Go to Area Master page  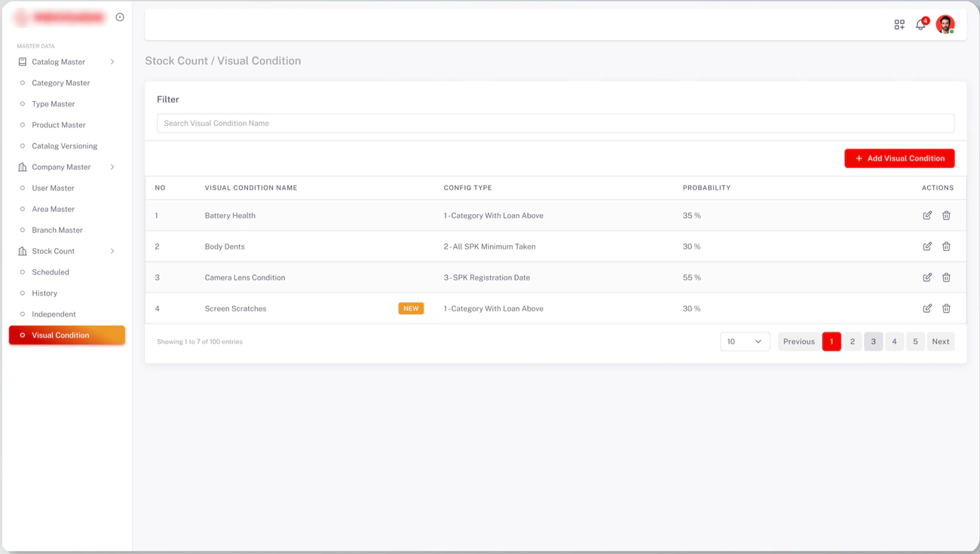click(x=53, y=210)
